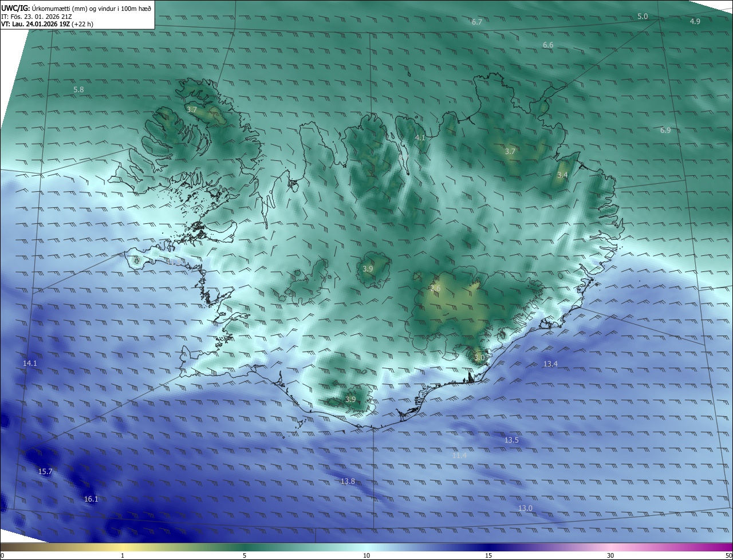Click the 3.4 value label on the map

562,175
